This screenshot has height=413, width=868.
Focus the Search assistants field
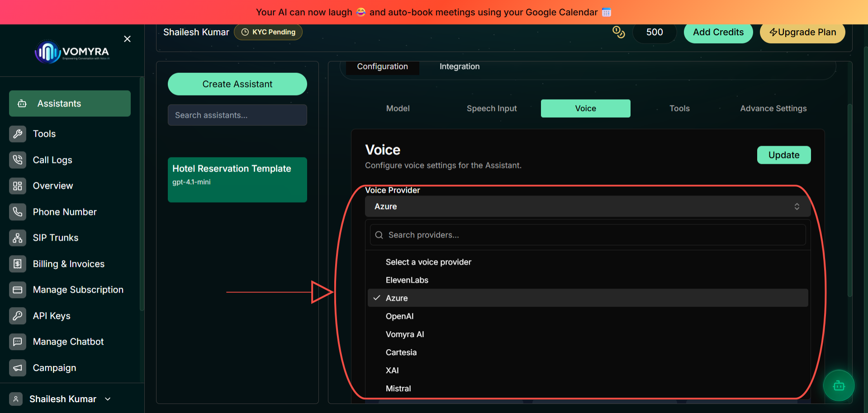(x=237, y=115)
